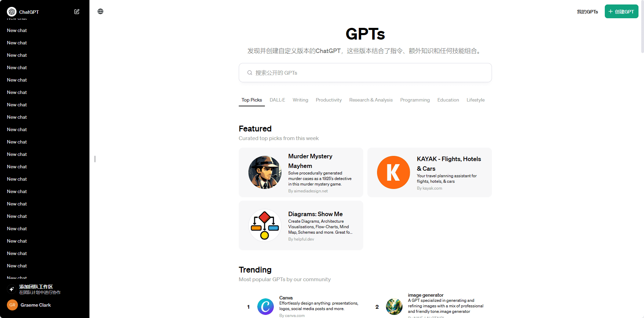The width and height of the screenshot is (644, 318).
Task: Open the Writing tab
Action: [x=300, y=100]
